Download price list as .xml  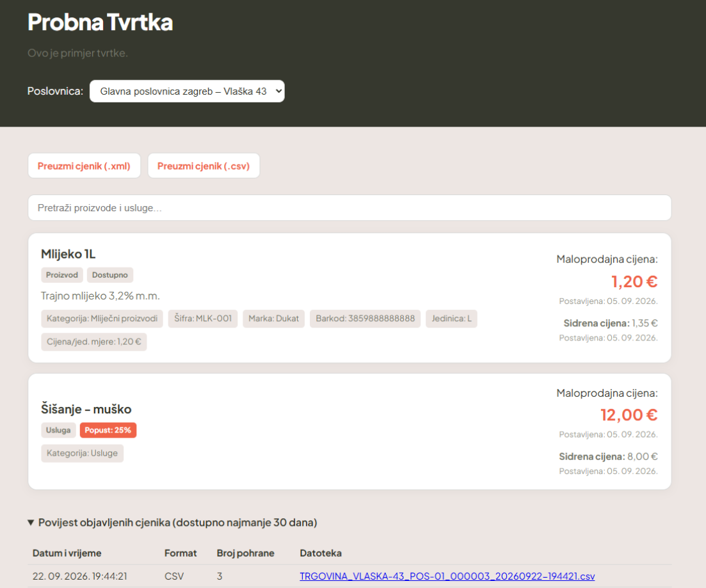click(84, 166)
